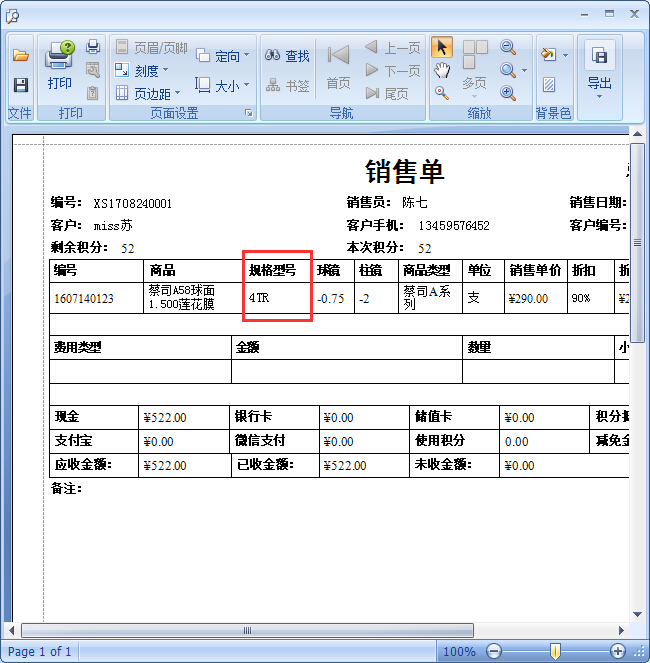The width and height of the screenshot is (650, 663).
Task: Open the 定向 orientation dropdown
Action: pos(222,56)
